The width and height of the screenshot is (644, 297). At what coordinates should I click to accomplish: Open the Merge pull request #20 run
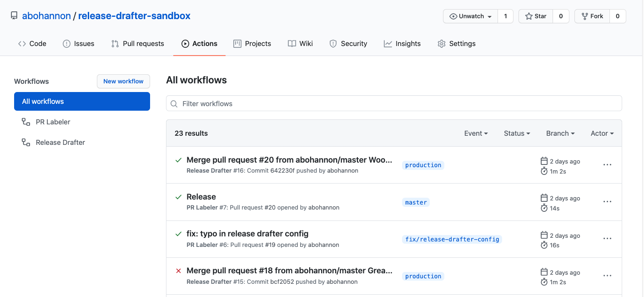(289, 160)
